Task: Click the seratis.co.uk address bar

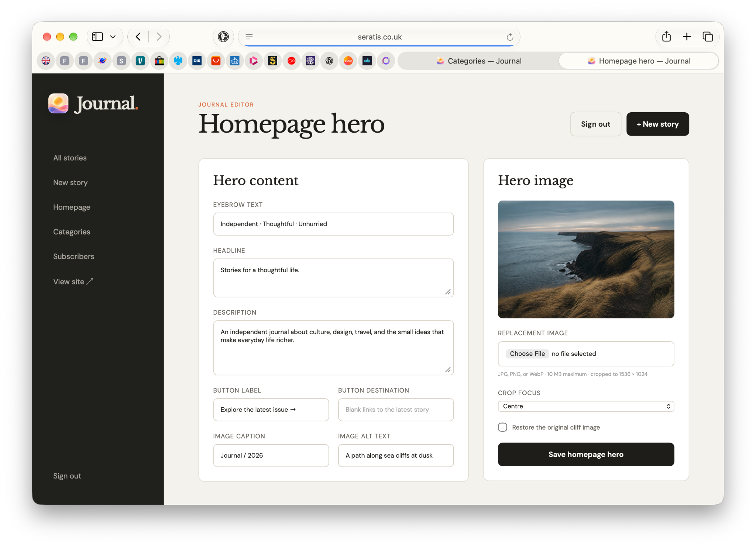Action: (x=379, y=37)
